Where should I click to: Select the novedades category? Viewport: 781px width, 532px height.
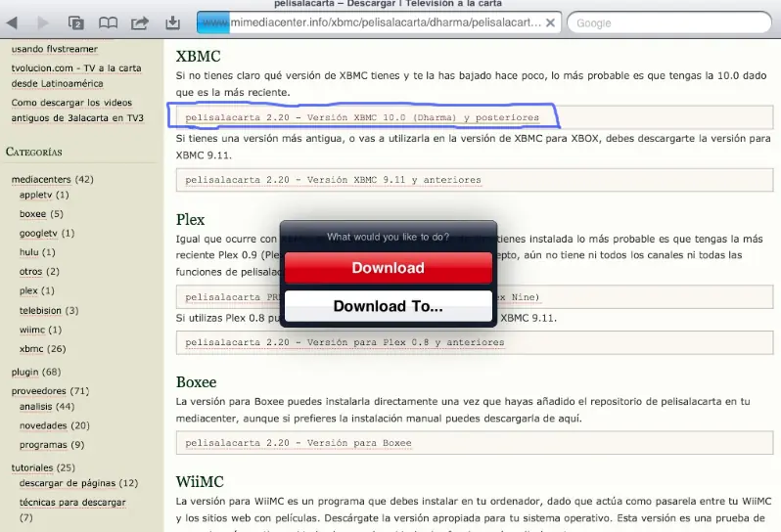tap(43, 425)
